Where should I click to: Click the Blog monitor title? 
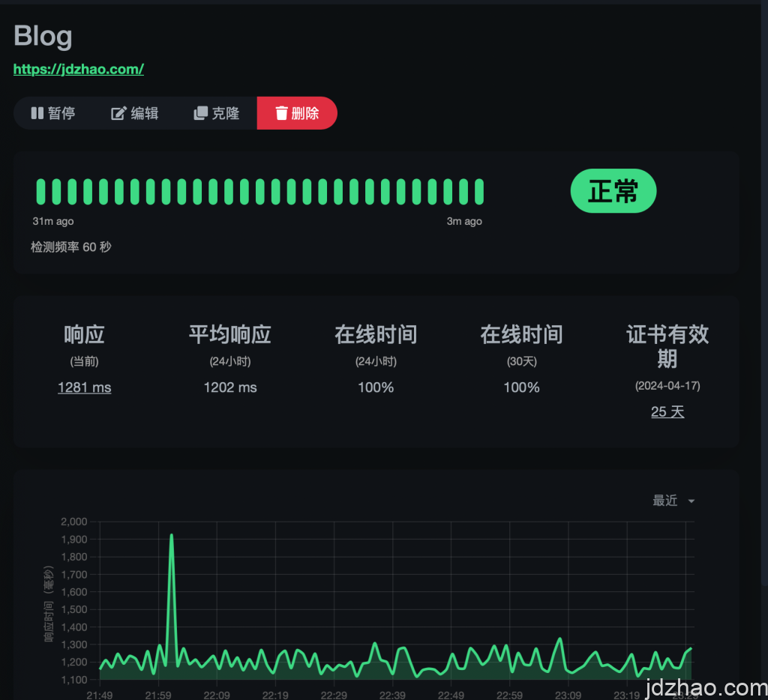point(43,36)
